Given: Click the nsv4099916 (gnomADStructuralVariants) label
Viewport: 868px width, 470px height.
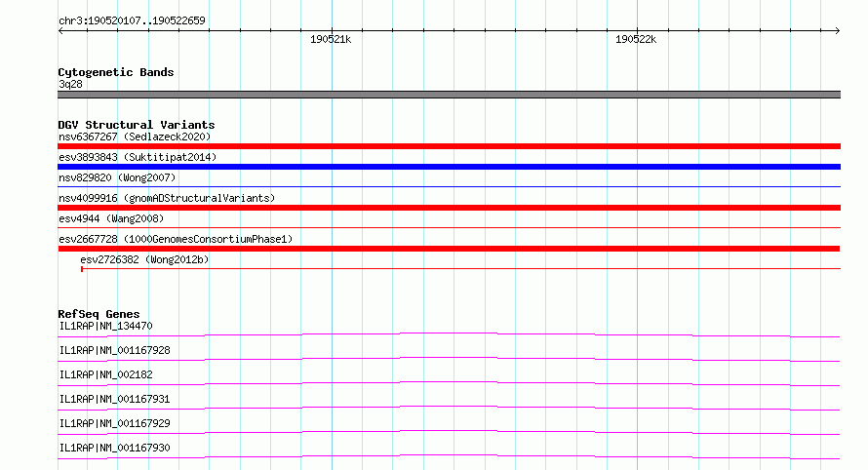Looking at the screenshot, I should pos(167,198).
